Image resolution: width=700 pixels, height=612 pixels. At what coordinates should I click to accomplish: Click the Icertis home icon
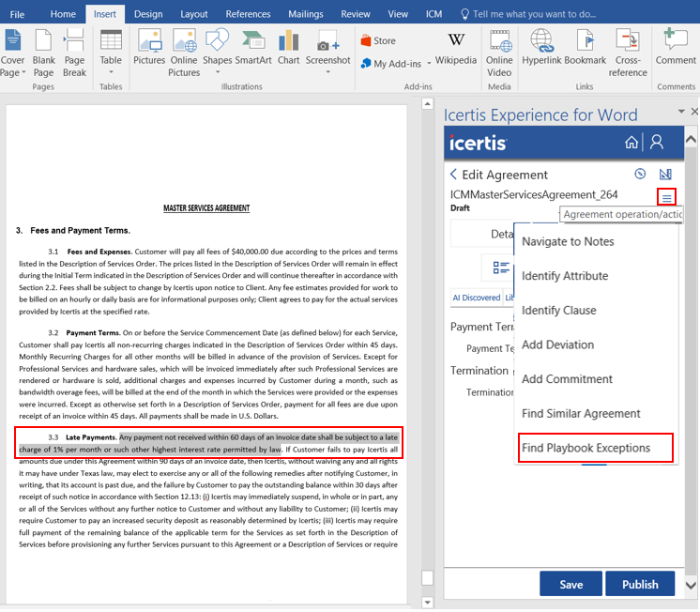[632, 143]
